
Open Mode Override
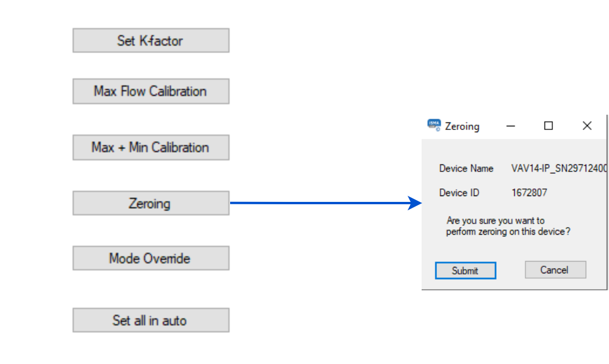pos(150,258)
